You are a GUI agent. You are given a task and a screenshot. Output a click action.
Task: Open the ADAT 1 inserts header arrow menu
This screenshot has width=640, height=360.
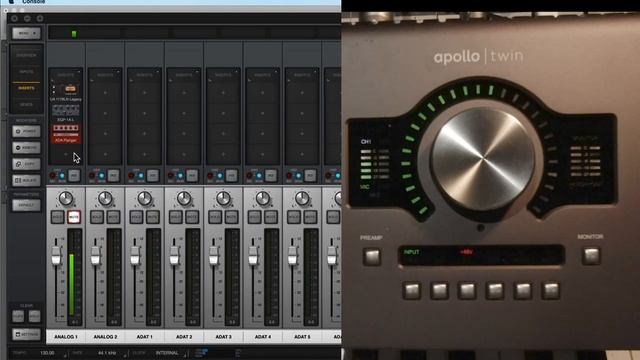(157, 72)
